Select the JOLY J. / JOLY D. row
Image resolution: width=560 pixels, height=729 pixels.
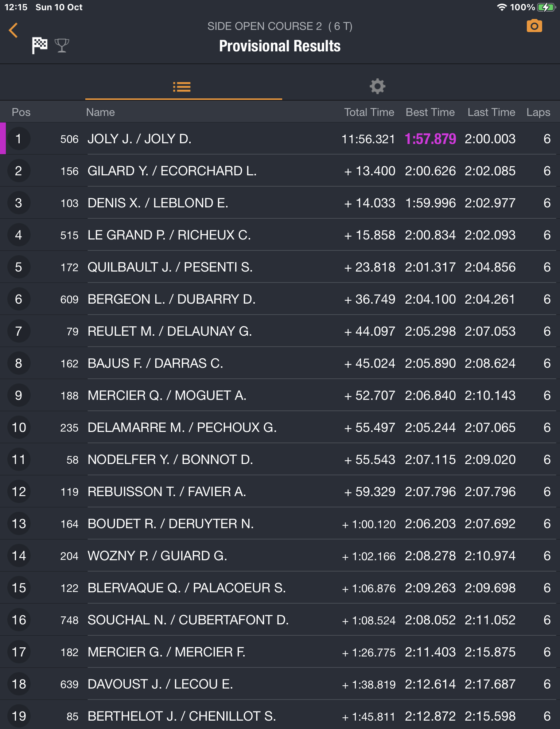(140, 139)
